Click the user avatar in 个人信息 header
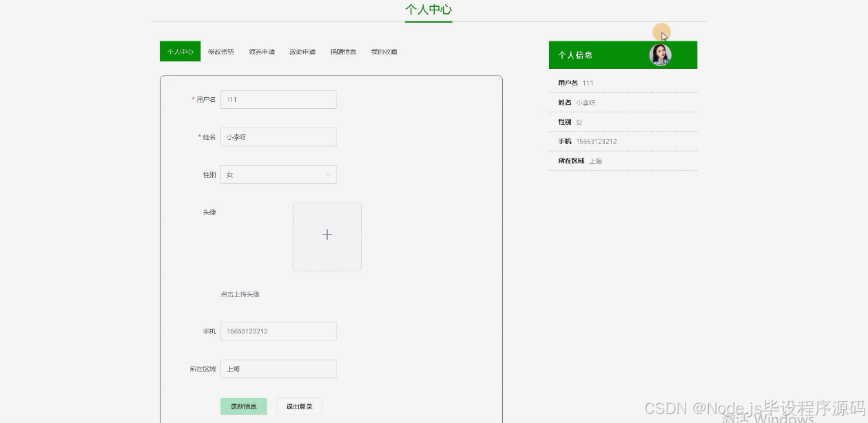The width and height of the screenshot is (868, 423). pos(661,55)
